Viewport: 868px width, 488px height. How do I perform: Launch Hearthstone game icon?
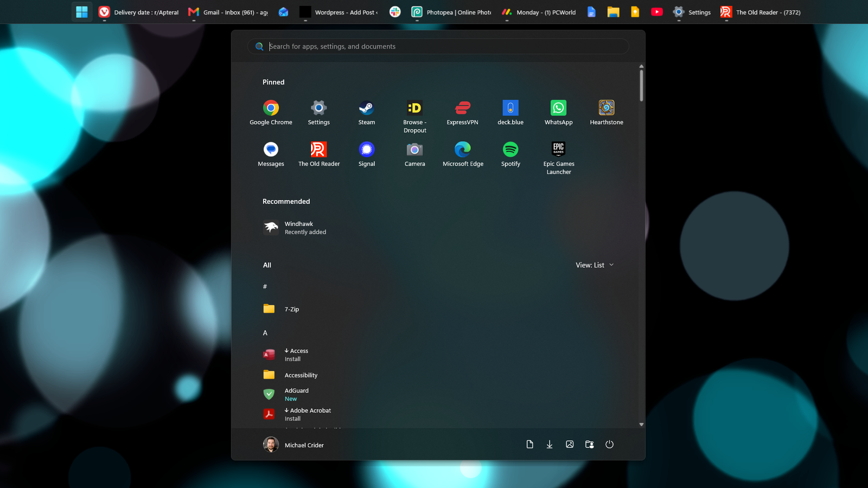pos(607,113)
